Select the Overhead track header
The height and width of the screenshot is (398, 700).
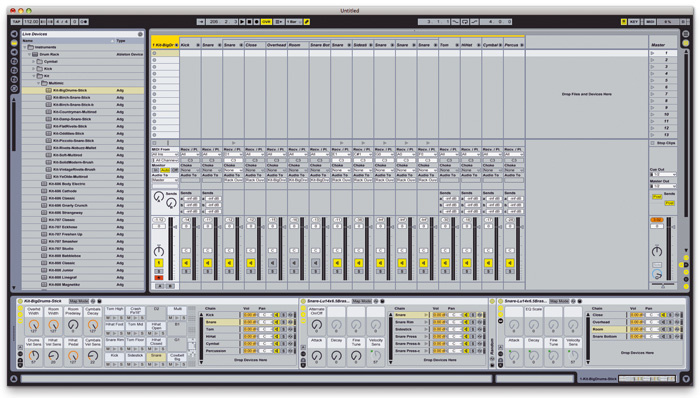point(276,45)
